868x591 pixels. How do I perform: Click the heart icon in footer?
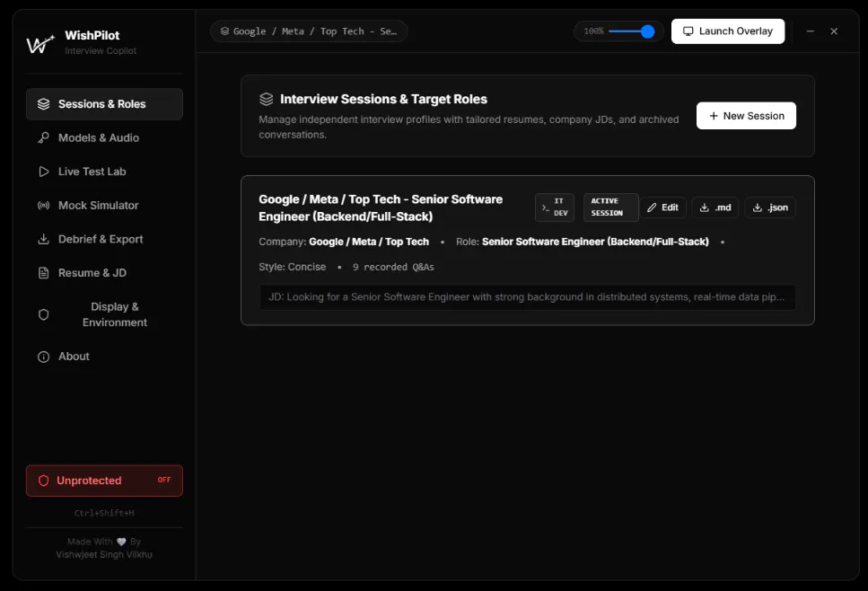[x=121, y=542]
